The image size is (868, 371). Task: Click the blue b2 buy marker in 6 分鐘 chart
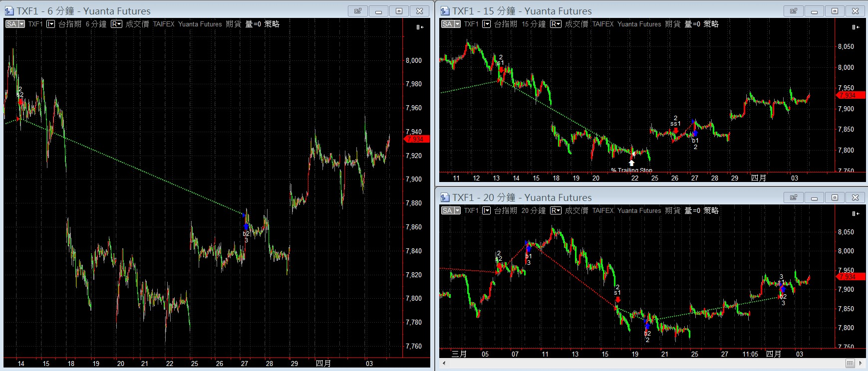pos(246,226)
